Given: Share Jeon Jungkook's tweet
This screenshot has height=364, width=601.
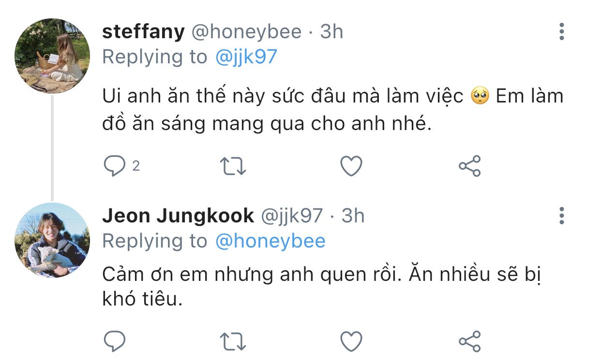Looking at the screenshot, I should tap(469, 341).
